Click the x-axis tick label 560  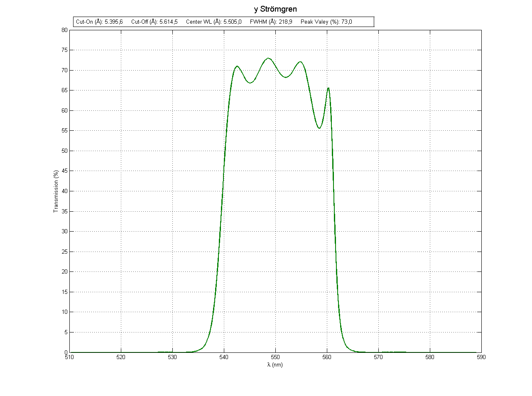coord(327,357)
